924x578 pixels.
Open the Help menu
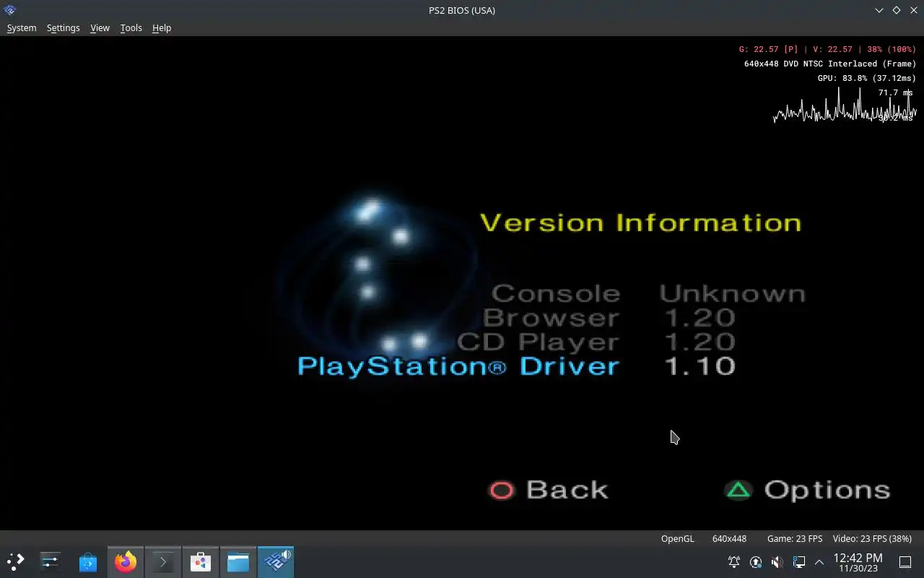point(162,27)
